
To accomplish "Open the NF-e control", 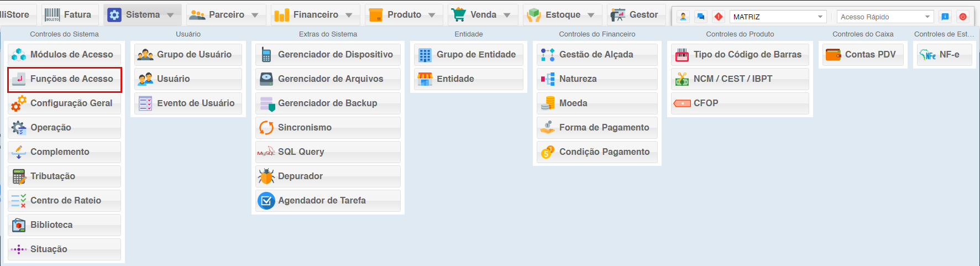I will pyautogui.click(x=942, y=55).
